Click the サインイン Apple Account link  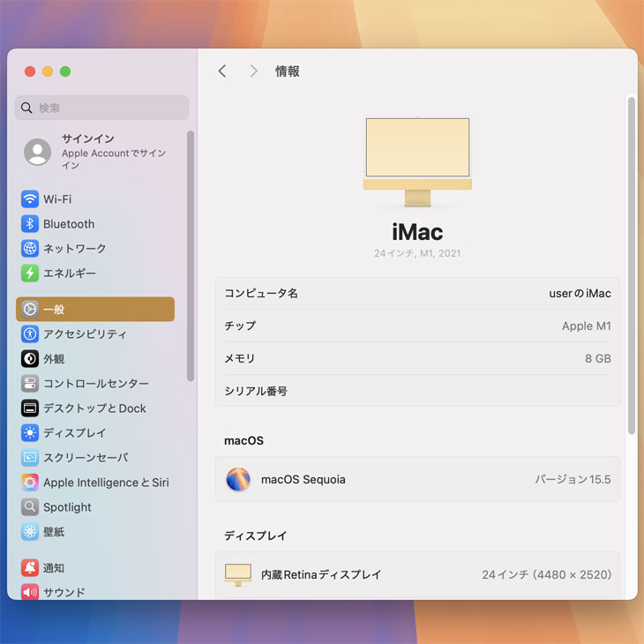tap(114, 152)
